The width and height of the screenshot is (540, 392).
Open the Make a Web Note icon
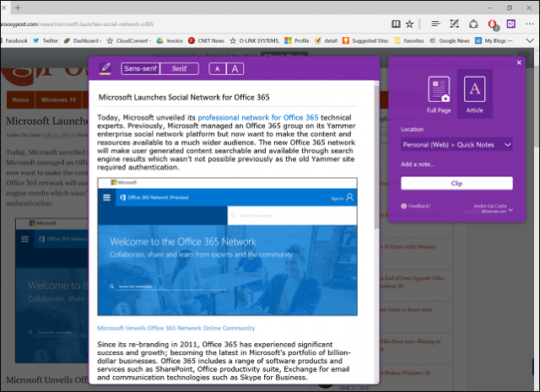pyautogui.click(x=454, y=24)
